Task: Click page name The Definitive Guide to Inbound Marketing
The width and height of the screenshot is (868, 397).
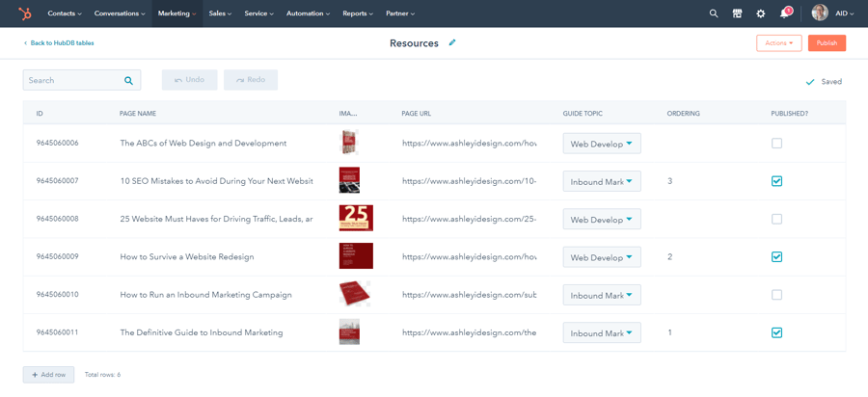Action: pos(202,332)
